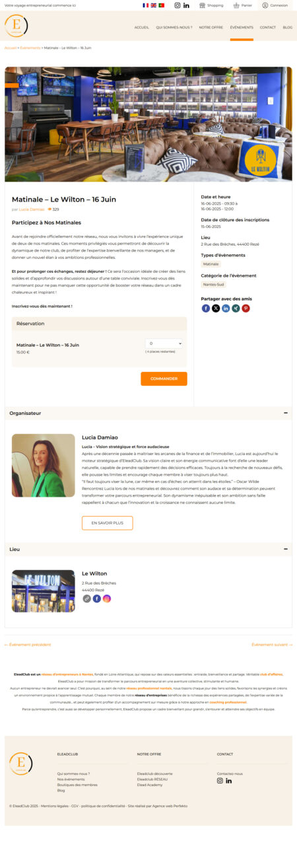Share event on Xing

(236, 308)
